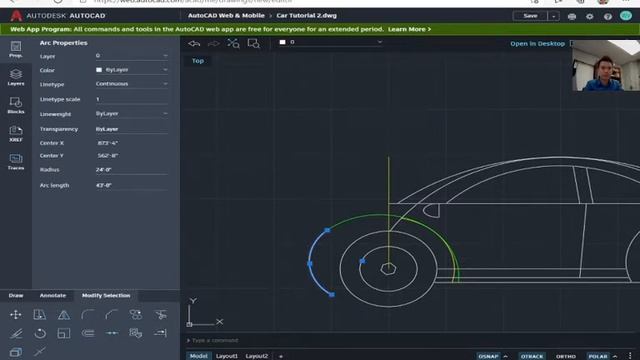Expand the POLAR options caret
The height and width of the screenshot is (360, 640).
click(615, 356)
